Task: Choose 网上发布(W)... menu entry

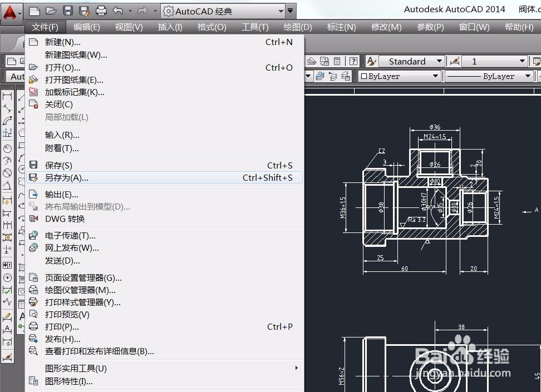Action: (164, 248)
